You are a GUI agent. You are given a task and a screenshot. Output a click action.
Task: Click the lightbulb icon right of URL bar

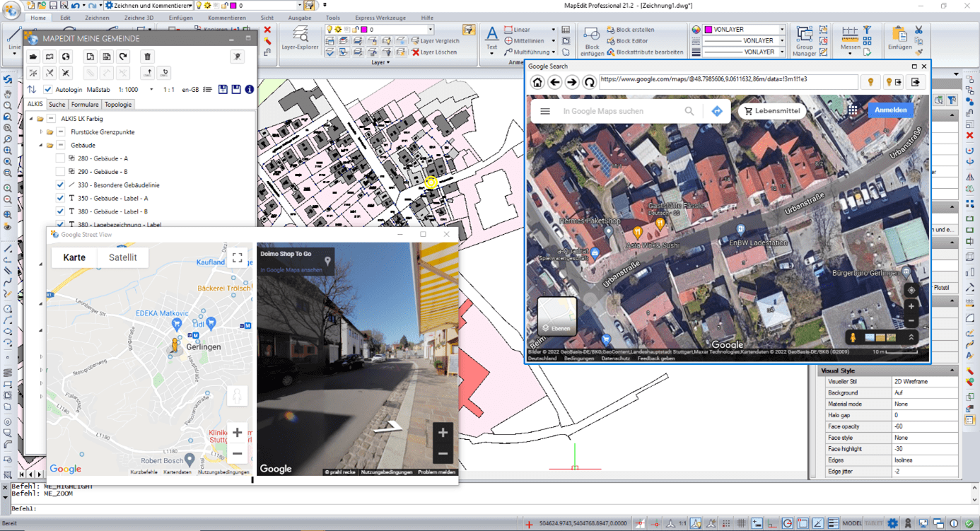point(870,82)
